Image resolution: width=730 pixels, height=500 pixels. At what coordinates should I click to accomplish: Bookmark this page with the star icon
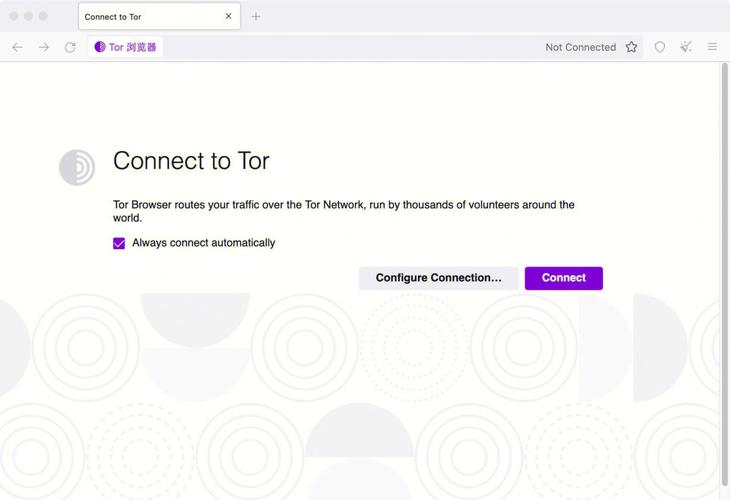631,47
